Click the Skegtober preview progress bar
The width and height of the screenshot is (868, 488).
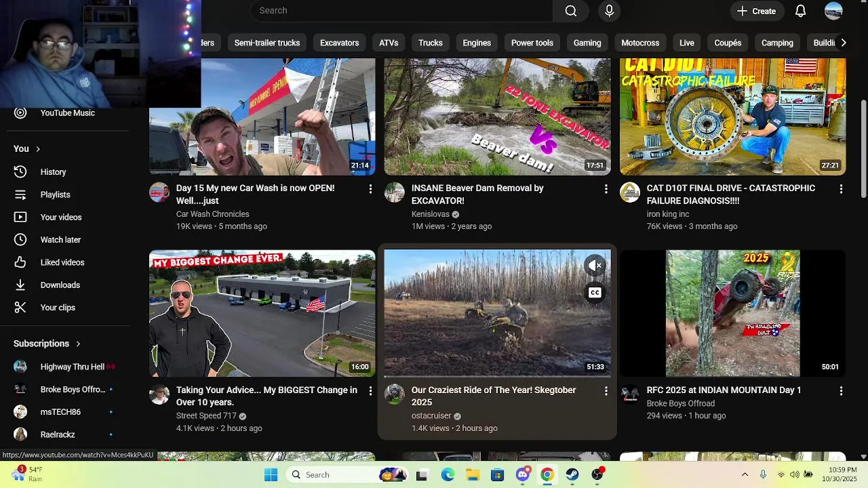[x=497, y=376]
